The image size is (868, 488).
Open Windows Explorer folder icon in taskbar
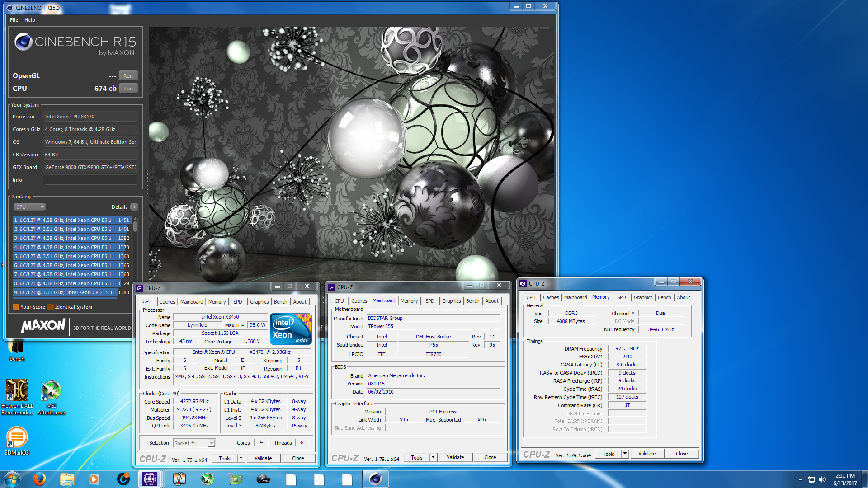pyautogui.click(x=67, y=479)
